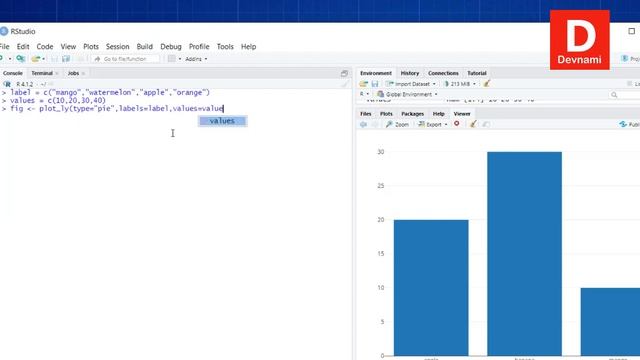
Task: Open the Session menu
Action: point(118,47)
